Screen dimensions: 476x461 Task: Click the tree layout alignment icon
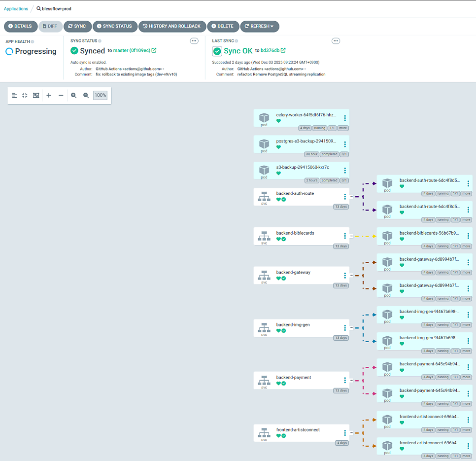pos(14,95)
